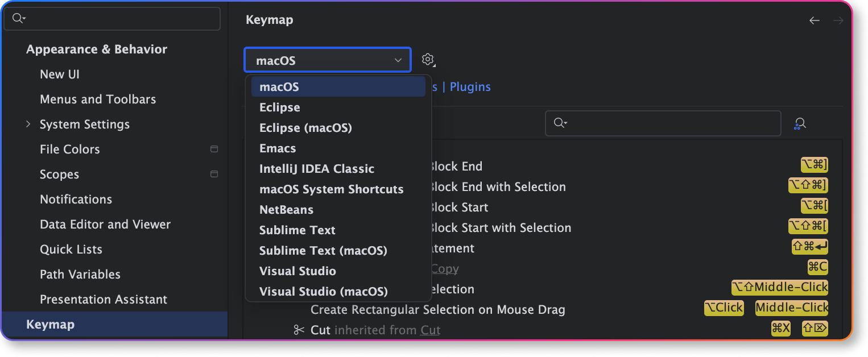Open the Plugins link

tap(470, 87)
